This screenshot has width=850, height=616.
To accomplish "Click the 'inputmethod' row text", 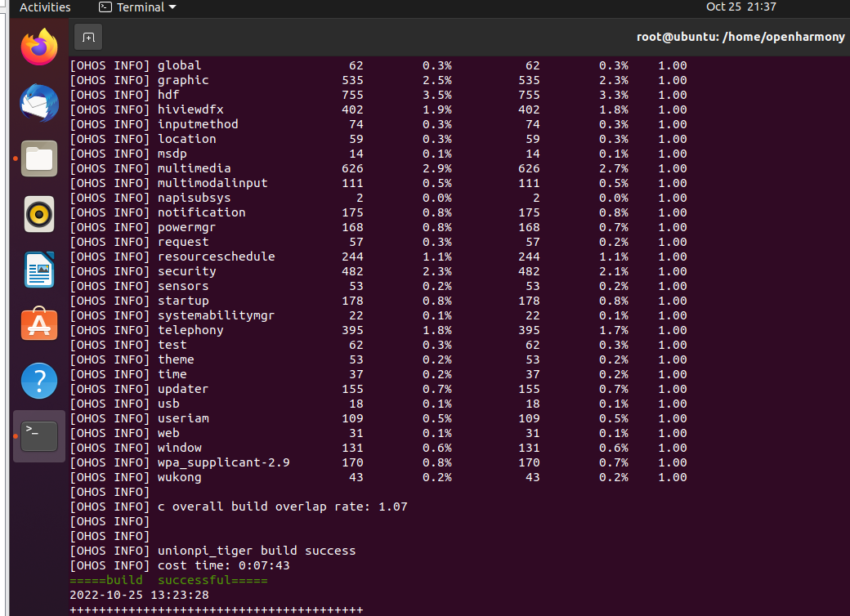I will (198, 124).
